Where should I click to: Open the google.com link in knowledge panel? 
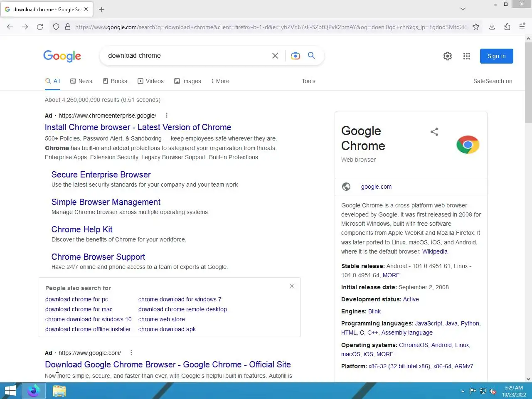376,187
